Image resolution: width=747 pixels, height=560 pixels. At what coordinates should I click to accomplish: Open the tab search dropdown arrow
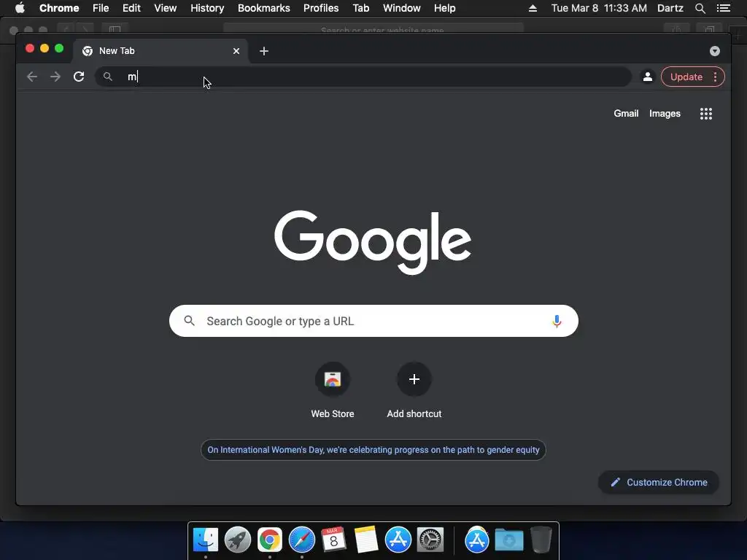[715, 51]
